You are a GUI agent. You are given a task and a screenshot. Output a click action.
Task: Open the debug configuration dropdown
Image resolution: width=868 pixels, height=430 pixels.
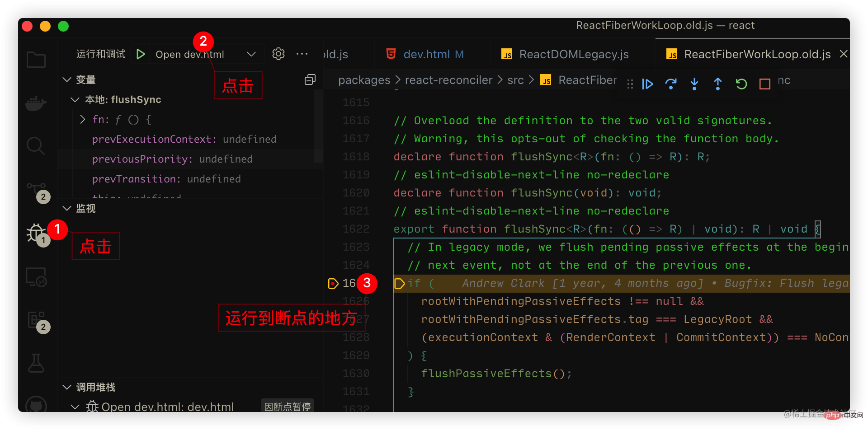pos(251,54)
